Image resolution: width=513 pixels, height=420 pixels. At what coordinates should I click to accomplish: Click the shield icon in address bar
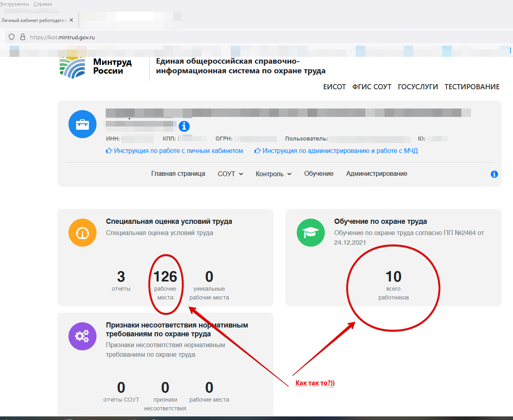[12, 37]
